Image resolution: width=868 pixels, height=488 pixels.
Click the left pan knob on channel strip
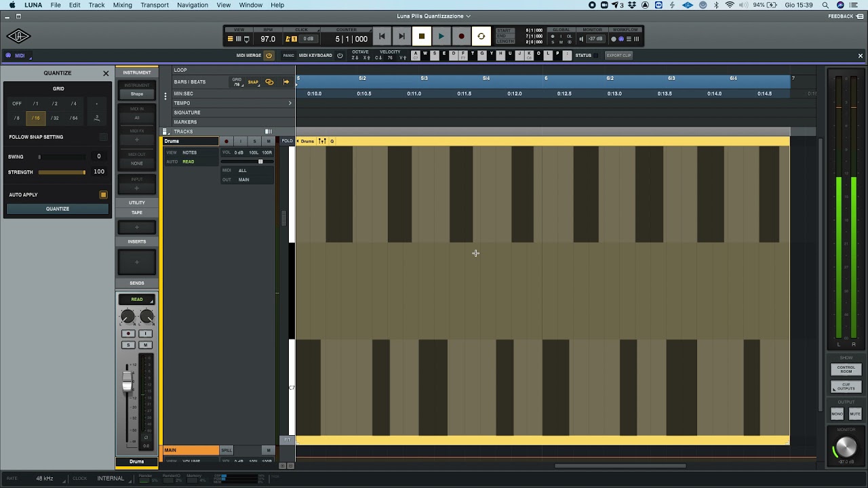127,317
